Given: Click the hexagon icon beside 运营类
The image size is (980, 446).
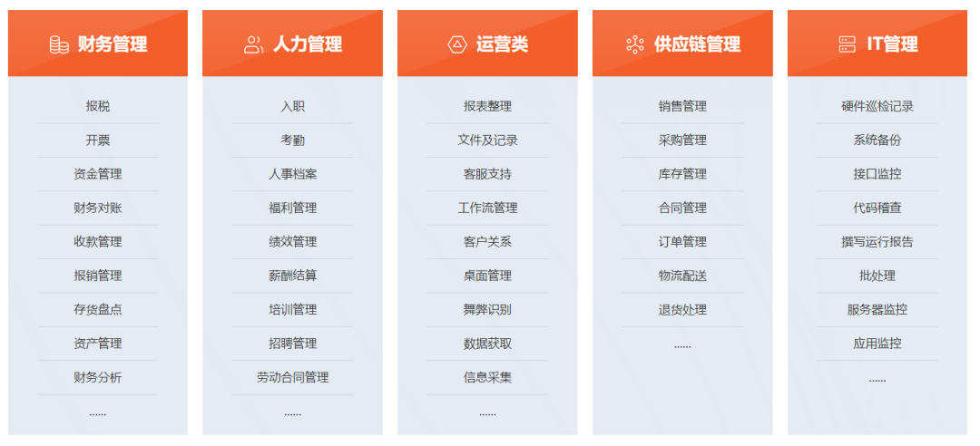Looking at the screenshot, I should click(457, 44).
